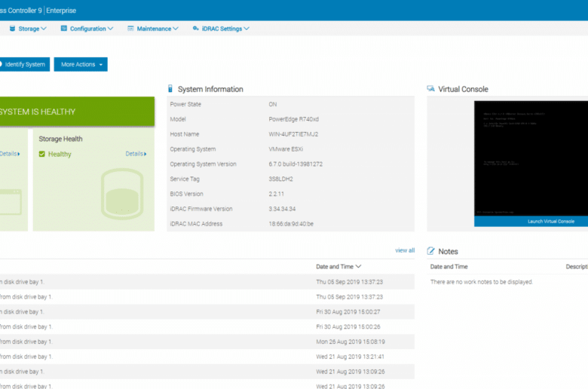Click log entry Wed 21 Aug 2019 13:21:41
This screenshot has height=389, width=588.
coord(207,357)
